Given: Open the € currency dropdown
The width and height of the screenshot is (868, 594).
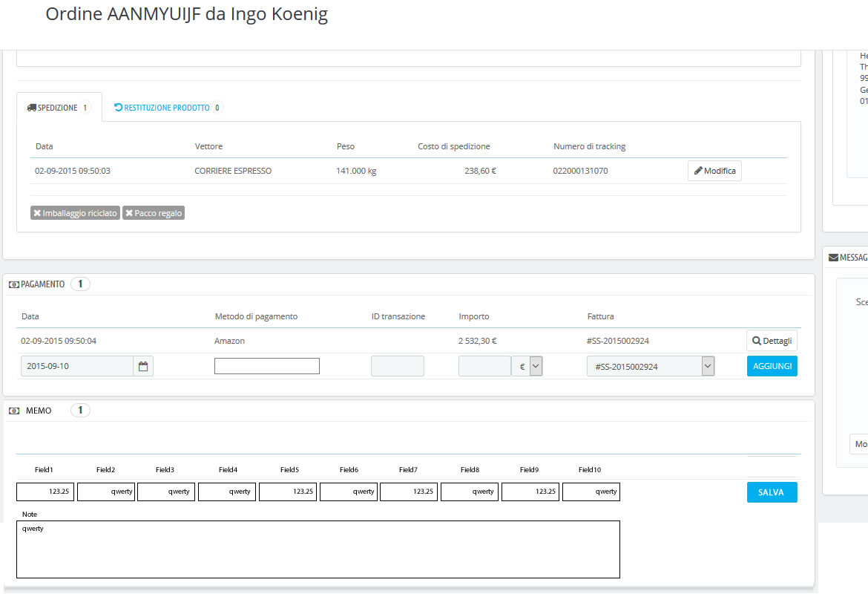Looking at the screenshot, I should pyautogui.click(x=527, y=366).
